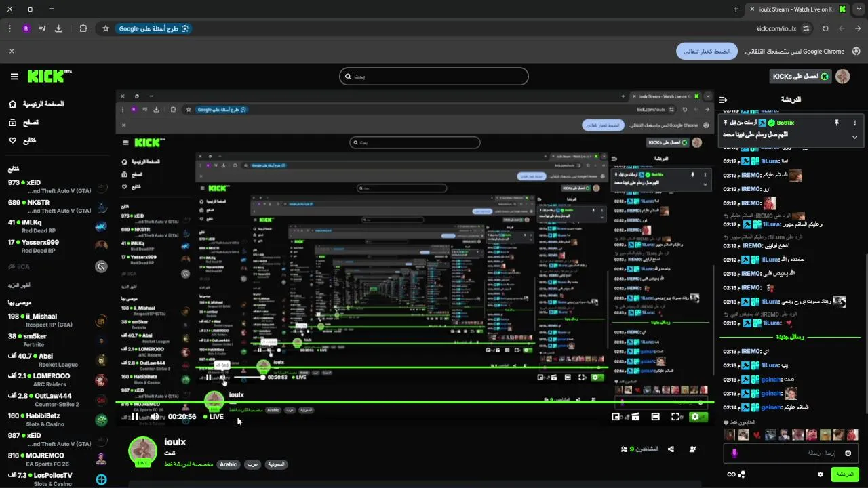Click the follow user icon below the player
868x488 pixels.
click(692, 449)
